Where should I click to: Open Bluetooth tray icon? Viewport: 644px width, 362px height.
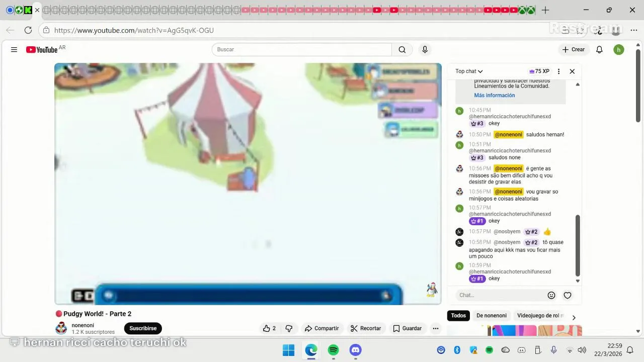[x=457, y=350]
